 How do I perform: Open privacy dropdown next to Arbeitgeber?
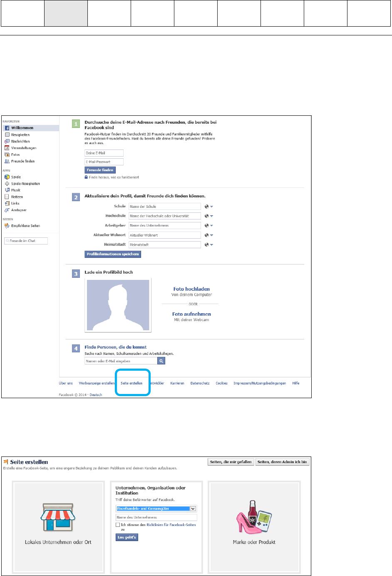click(x=209, y=225)
